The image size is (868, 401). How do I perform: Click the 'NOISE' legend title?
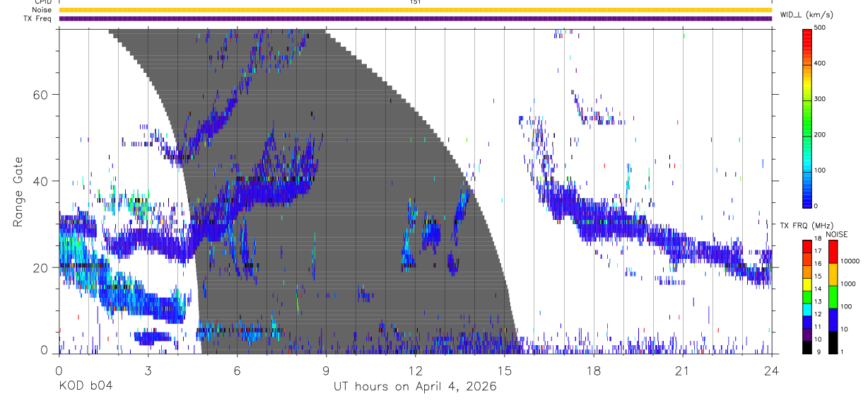click(x=836, y=234)
